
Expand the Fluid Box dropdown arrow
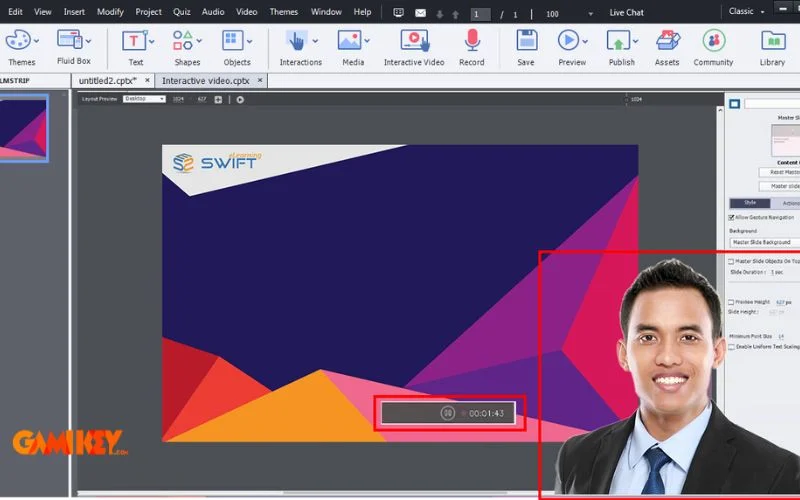pos(88,41)
